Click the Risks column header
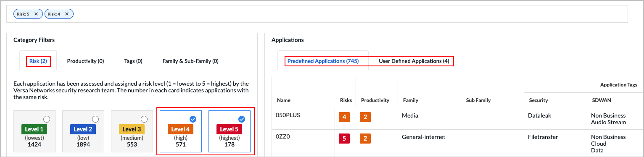 tap(346, 100)
